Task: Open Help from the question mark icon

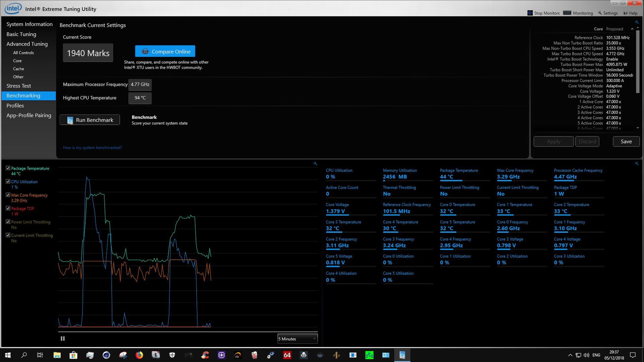Action: [625, 13]
